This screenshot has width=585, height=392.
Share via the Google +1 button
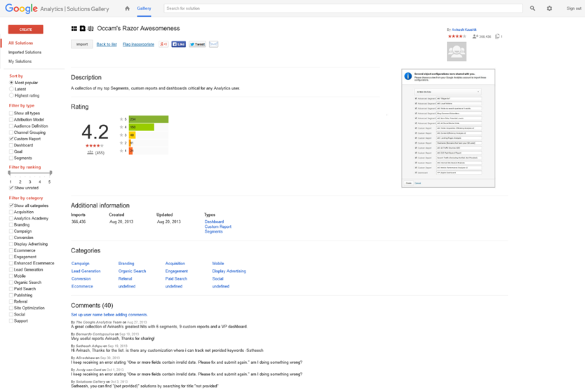coord(163,44)
